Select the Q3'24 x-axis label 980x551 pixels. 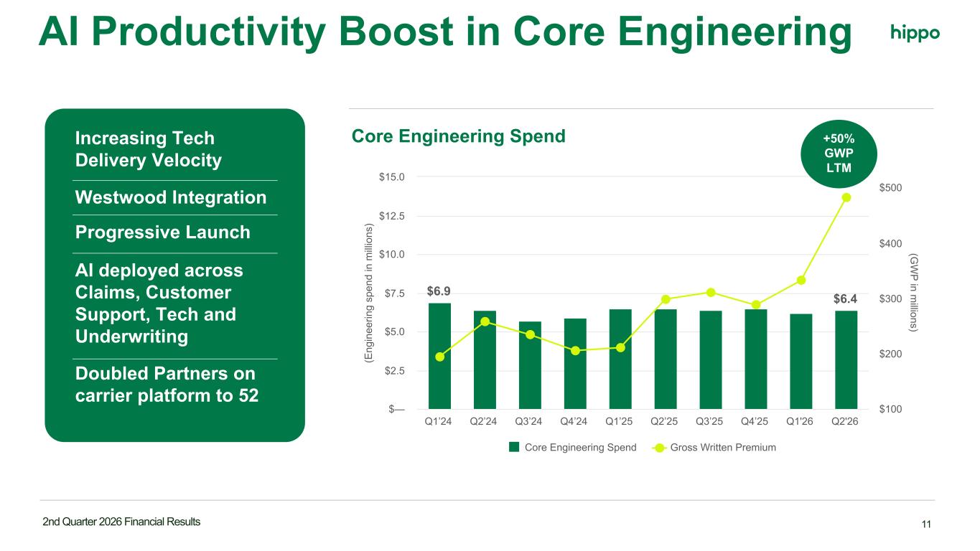(x=530, y=421)
